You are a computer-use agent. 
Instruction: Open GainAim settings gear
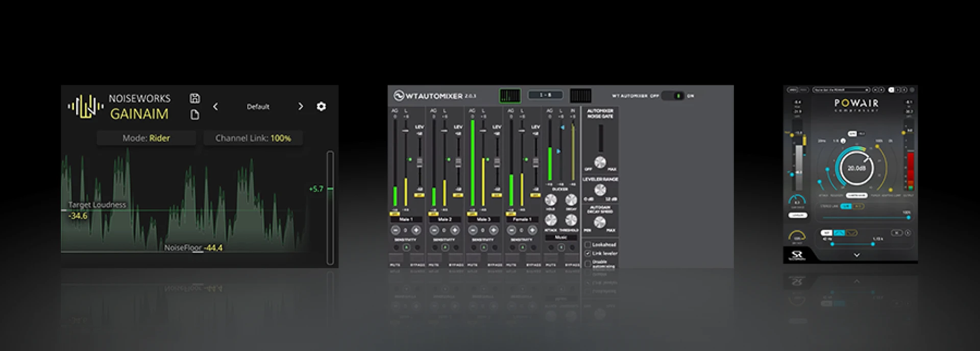click(321, 106)
